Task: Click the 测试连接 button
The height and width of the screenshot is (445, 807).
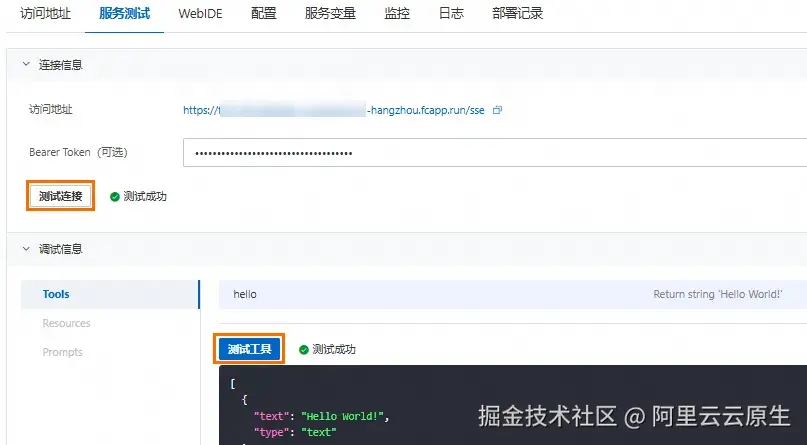Action: [x=60, y=196]
